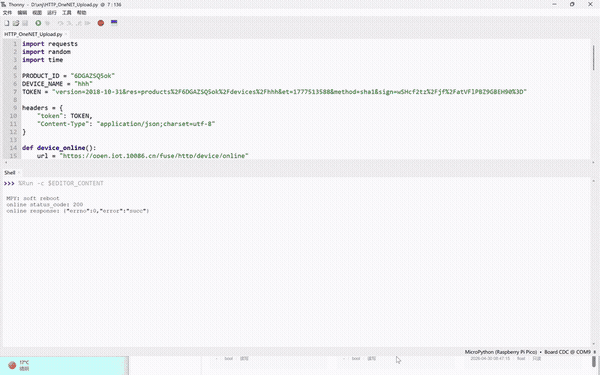Select the Shell panel tab
Screen dimensions: 600x375
[x=10, y=173]
